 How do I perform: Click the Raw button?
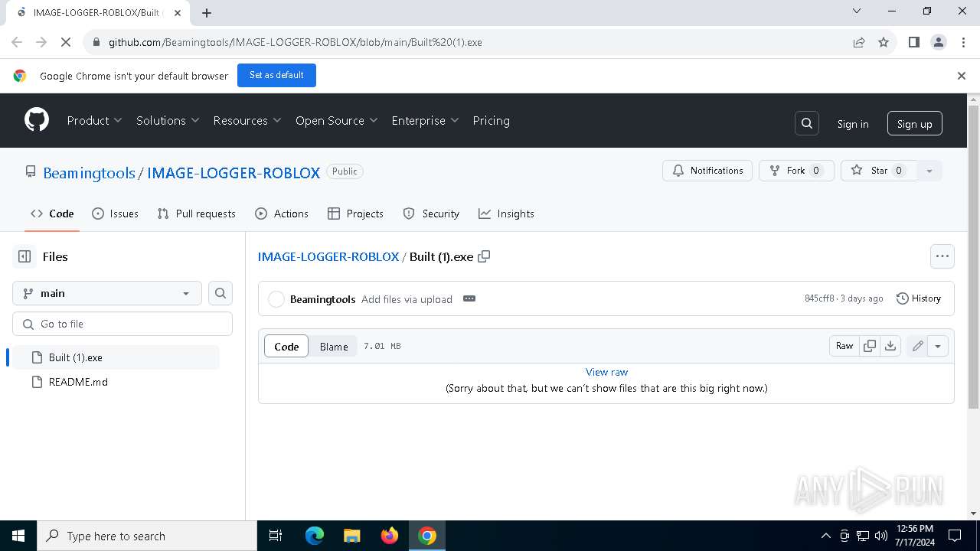click(x=844, y=346)
